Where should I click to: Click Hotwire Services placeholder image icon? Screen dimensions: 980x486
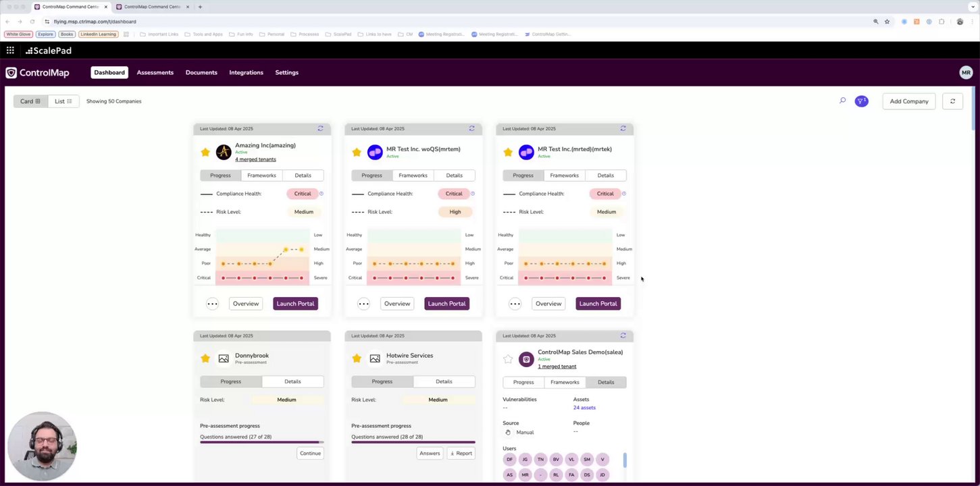[375, 358]
